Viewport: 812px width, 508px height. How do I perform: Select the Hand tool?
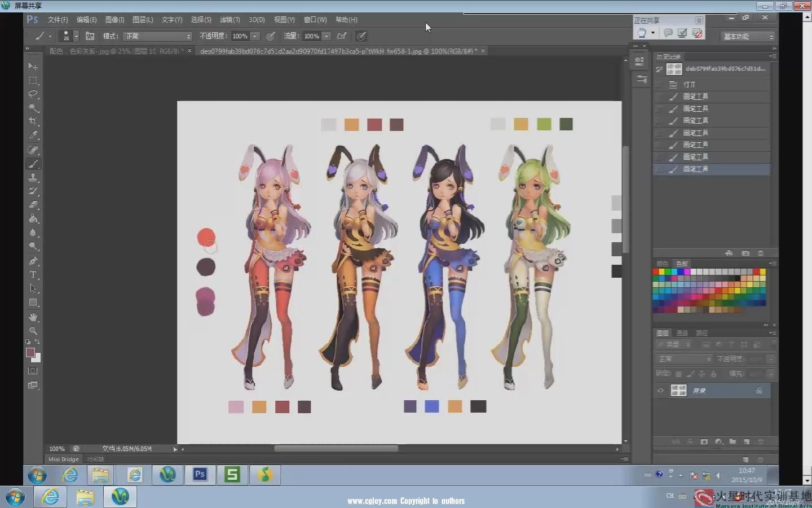click(33, 317)
